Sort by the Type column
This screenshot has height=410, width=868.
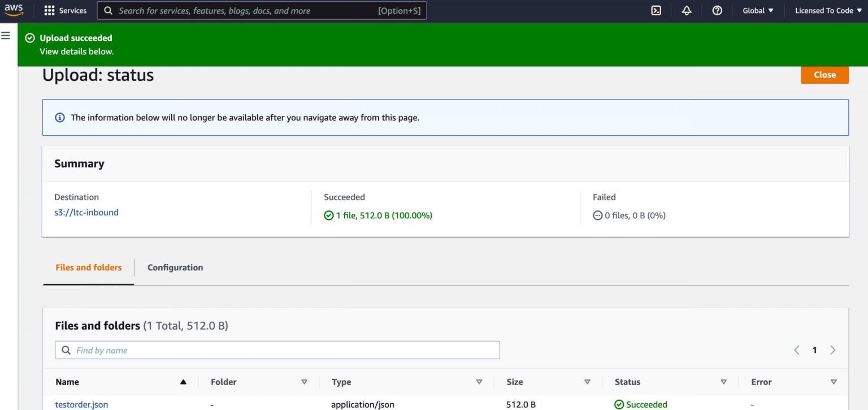click(x=479, y=382)
